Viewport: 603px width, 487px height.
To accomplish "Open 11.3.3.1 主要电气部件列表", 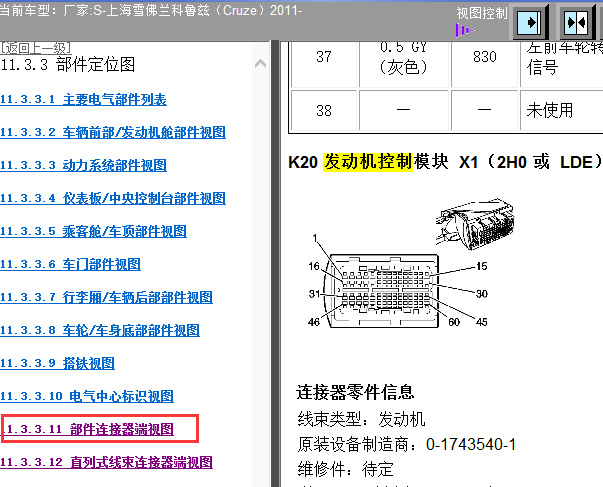I will [83, 100].
